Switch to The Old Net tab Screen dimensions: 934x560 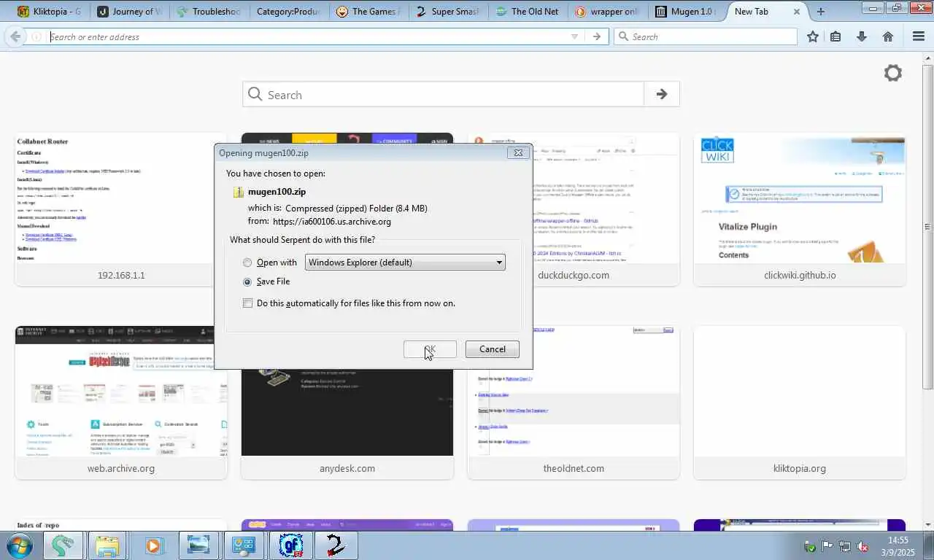pos(528,12)
